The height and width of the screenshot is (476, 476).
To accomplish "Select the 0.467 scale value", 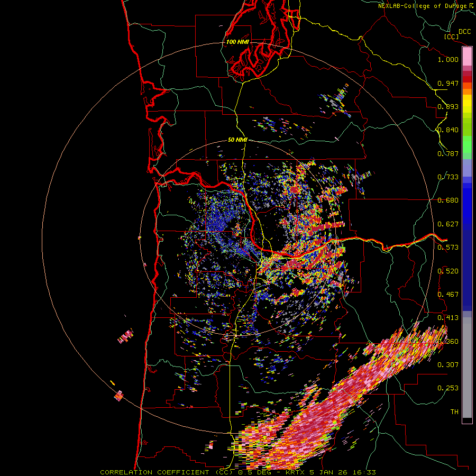I will pos(448,295).
